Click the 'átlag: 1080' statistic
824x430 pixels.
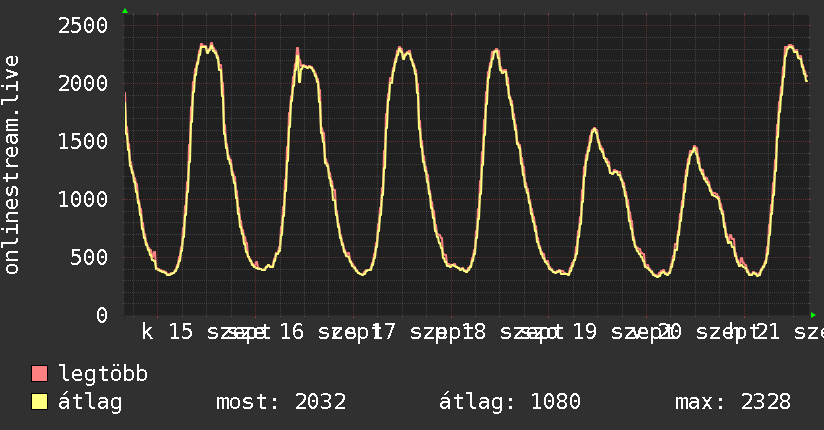coord(510,402)
